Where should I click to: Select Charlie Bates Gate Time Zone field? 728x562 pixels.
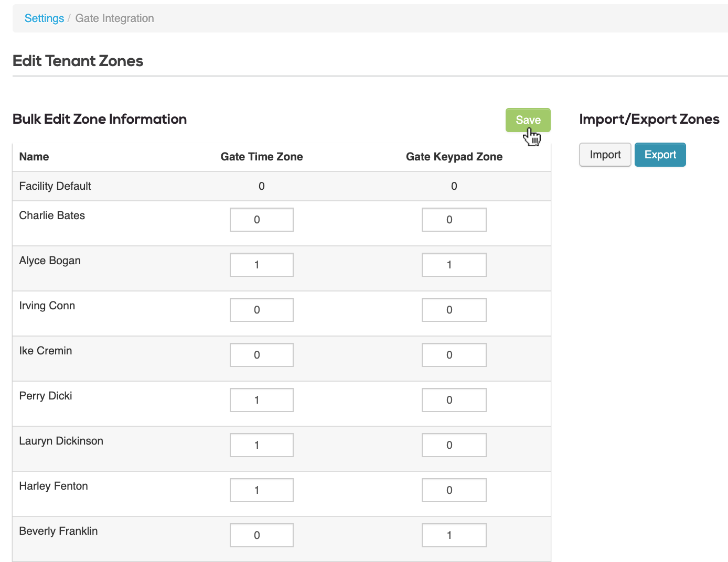point(261,219)
